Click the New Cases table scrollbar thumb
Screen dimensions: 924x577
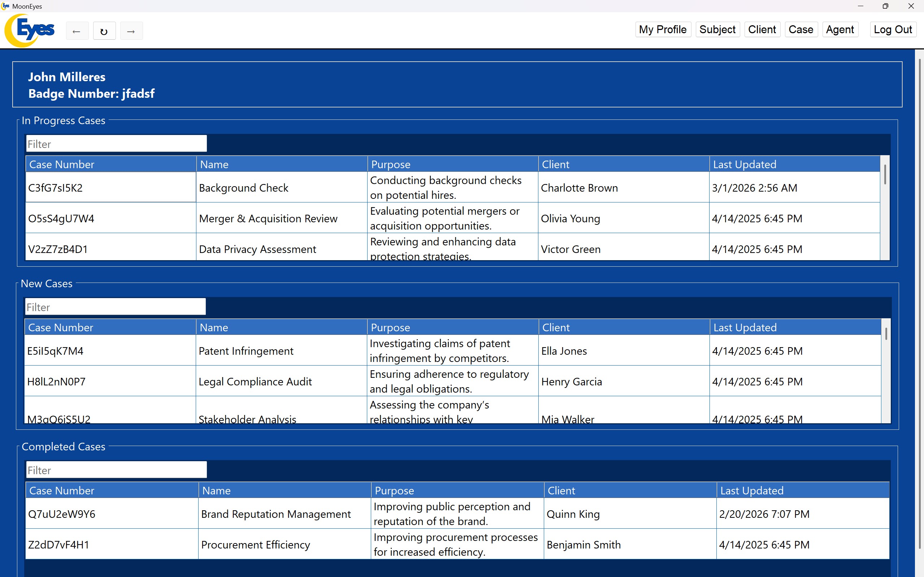point(886,333)
